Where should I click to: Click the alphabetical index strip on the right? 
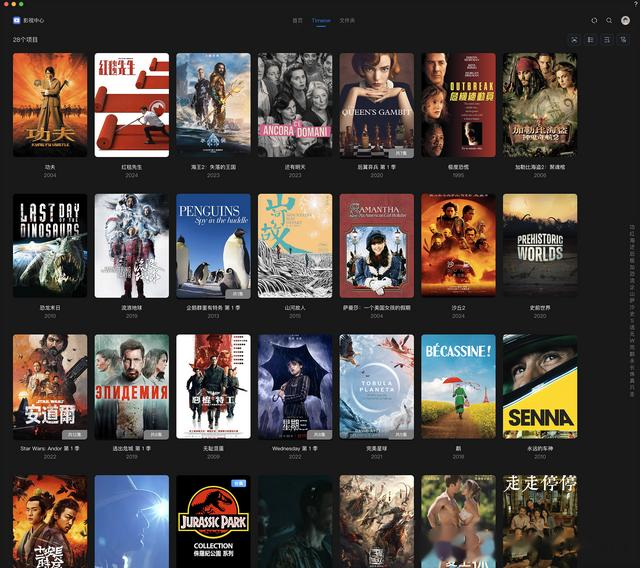tap(632, 311)
